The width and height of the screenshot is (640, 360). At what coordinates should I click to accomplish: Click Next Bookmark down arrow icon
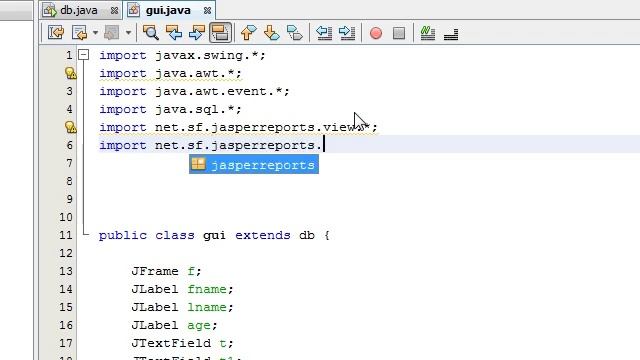click(271, 33)
